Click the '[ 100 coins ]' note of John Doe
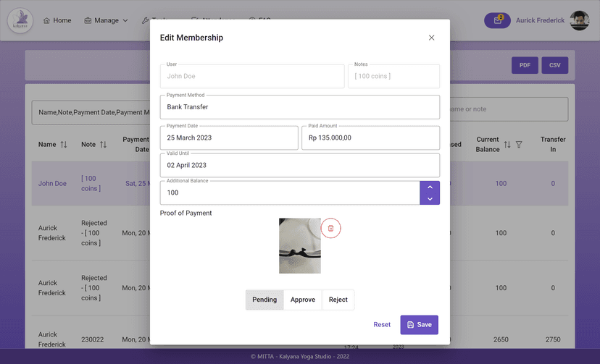 click(x=91, y=183)
